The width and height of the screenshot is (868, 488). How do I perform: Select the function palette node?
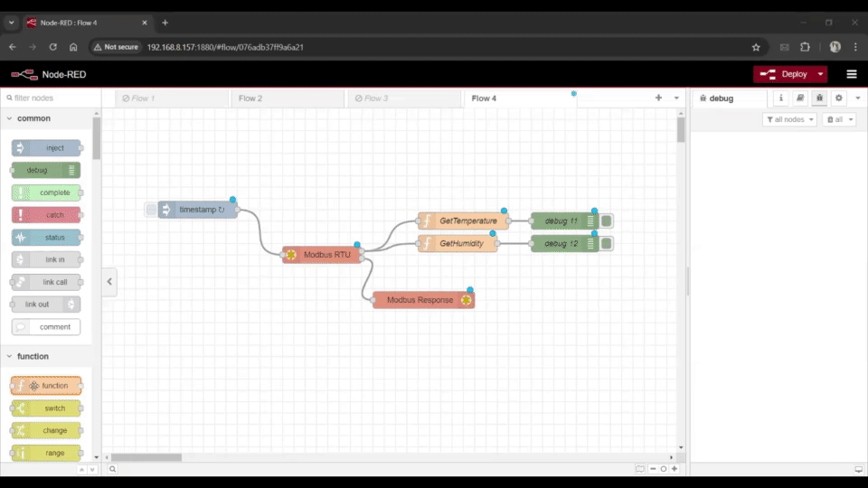pos(46,386)
